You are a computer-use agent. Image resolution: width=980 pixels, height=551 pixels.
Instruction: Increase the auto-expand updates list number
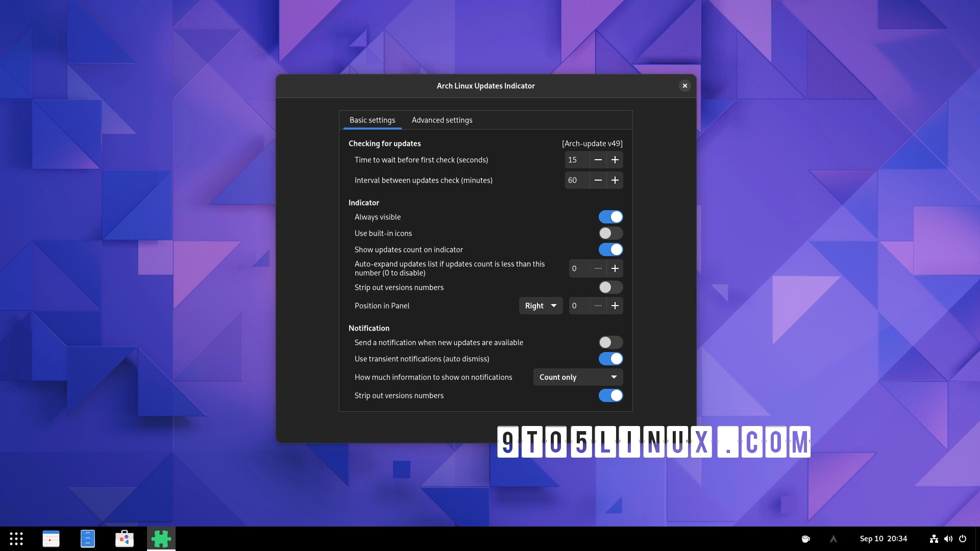click(x=615, y=268)
